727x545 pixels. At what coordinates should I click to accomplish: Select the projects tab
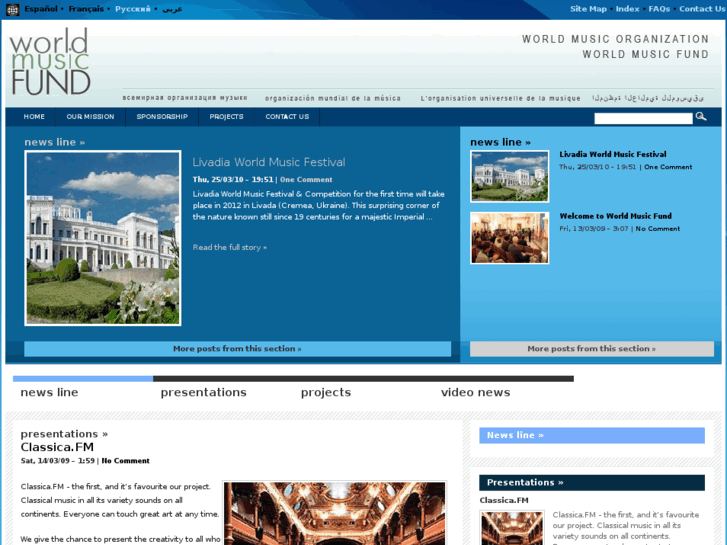click(x=326, y=392)
